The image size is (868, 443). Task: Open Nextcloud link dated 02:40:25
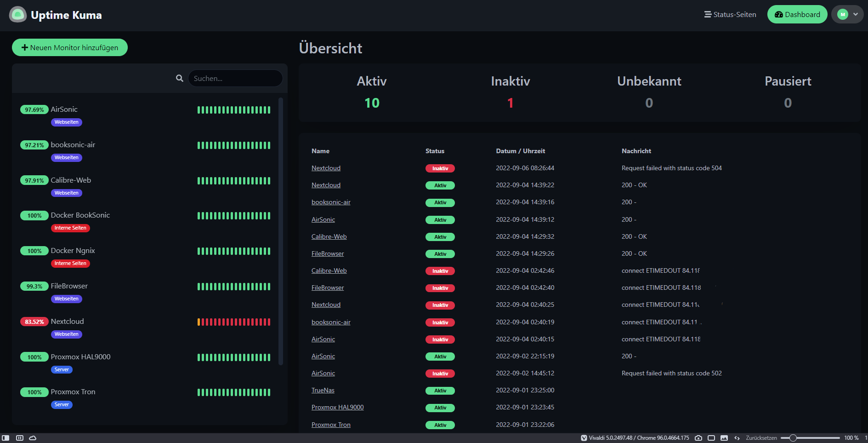326,305
